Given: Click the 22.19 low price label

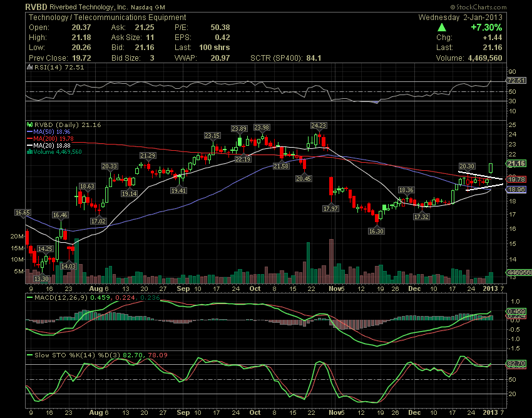Looking at the screenshot, I should tap(243, 159).
